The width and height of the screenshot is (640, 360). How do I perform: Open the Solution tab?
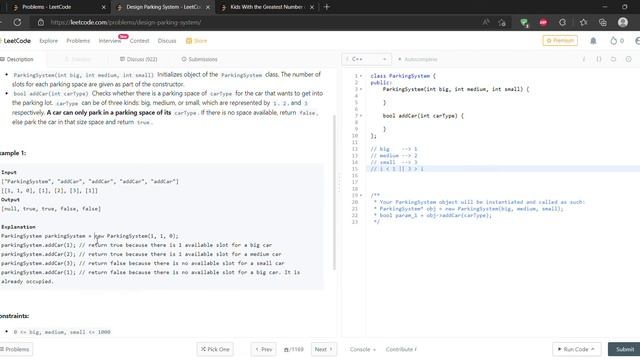78,59
